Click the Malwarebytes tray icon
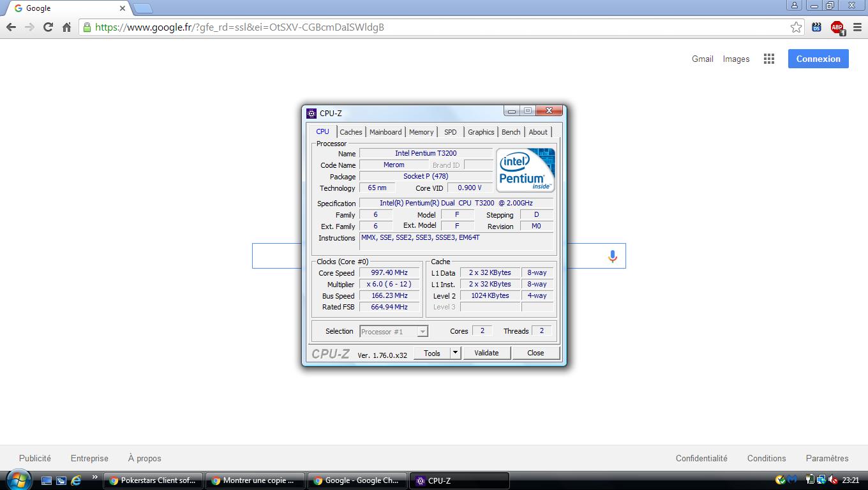This screenshot has height=490, width=868. (792, 480)
